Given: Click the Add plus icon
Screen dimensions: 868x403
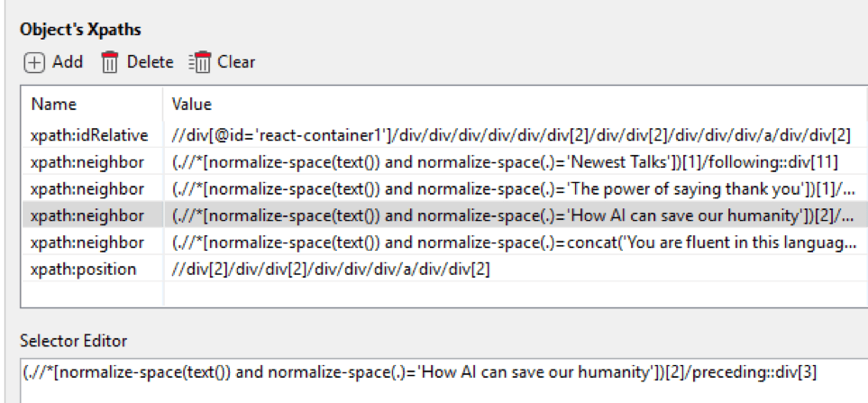Looking at the screenshot, I should coord(33,62).
